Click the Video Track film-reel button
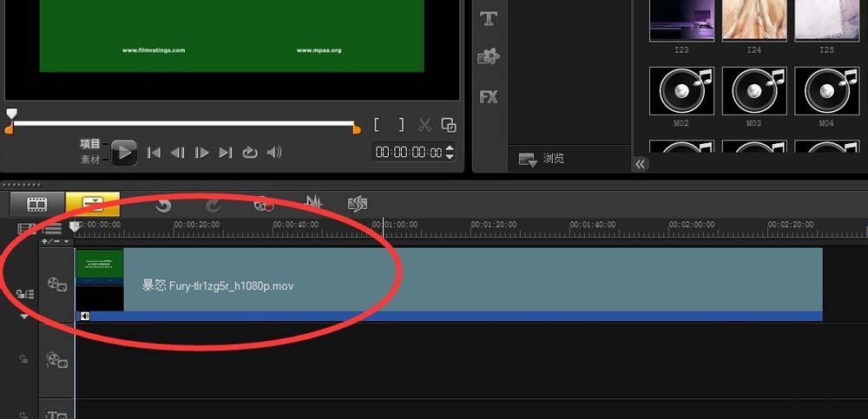The height and width of the screenshot is (419, 868). pyautogui.click(x=57, y=285)
